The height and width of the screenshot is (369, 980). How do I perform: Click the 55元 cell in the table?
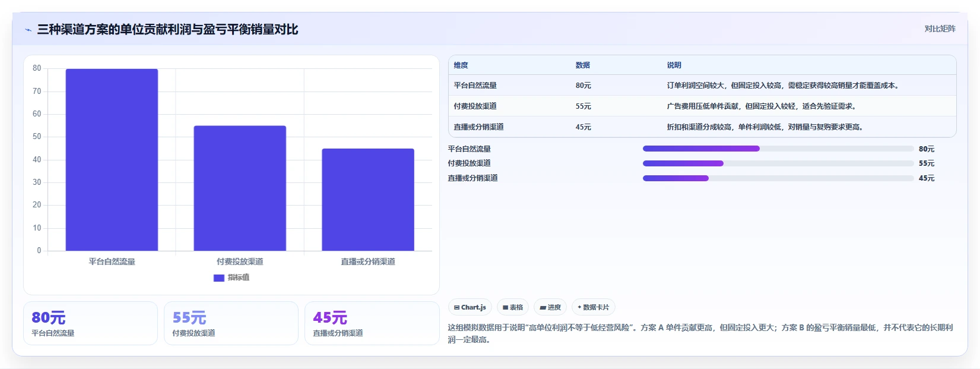tap(583, 106)
